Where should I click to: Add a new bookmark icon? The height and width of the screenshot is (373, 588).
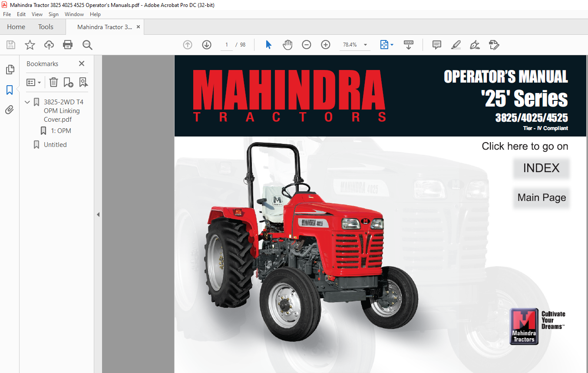[68, 82]
